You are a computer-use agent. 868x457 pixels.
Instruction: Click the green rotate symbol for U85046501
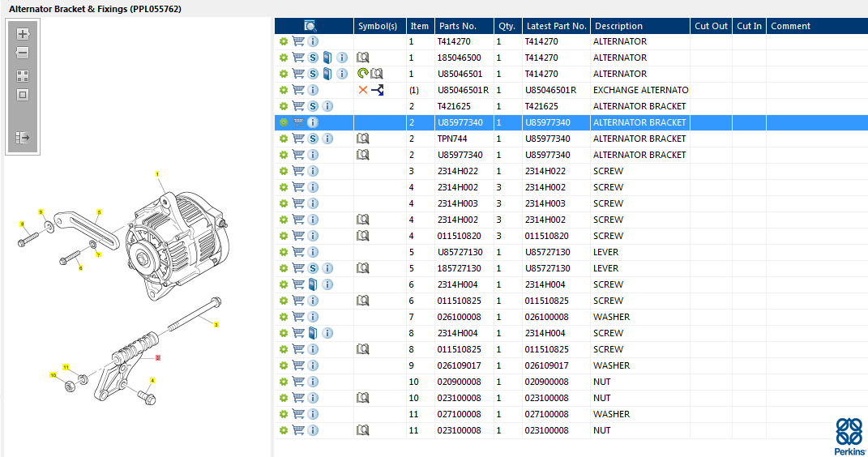pos(362,74)
